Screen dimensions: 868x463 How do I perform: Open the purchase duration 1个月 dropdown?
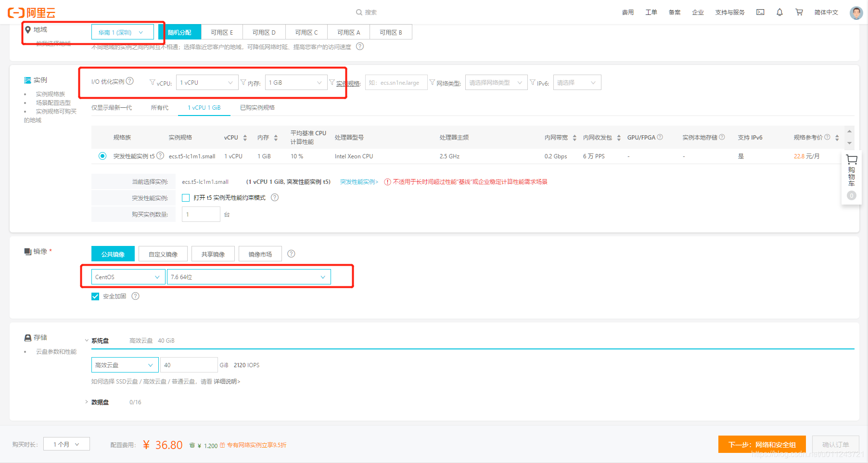coord(66,444)
